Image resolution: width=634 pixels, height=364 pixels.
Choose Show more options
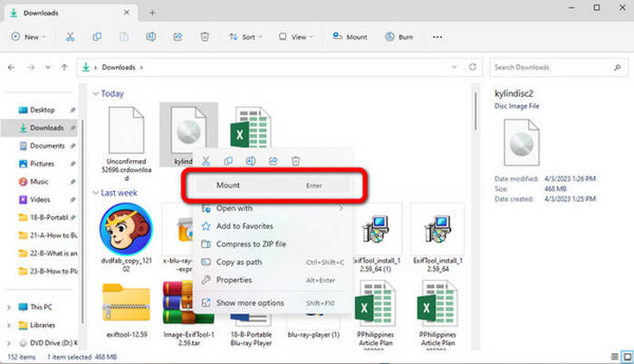(x=273, y=302)
